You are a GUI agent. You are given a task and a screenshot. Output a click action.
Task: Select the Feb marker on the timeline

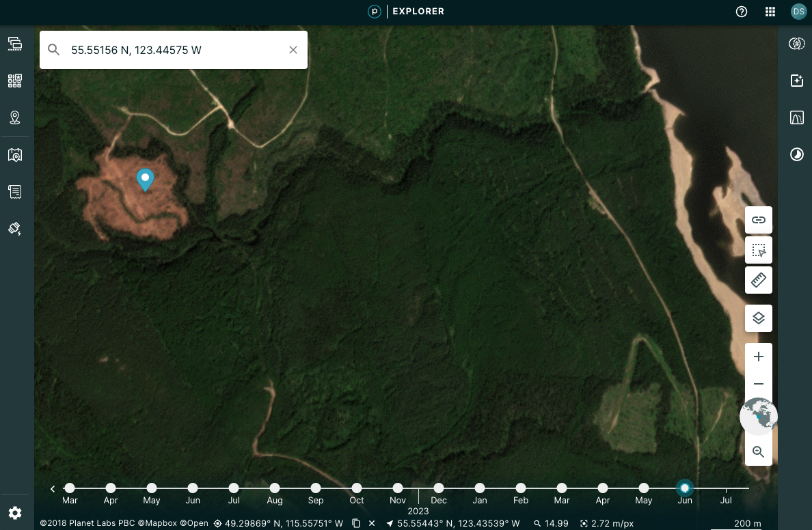(520, 488)
